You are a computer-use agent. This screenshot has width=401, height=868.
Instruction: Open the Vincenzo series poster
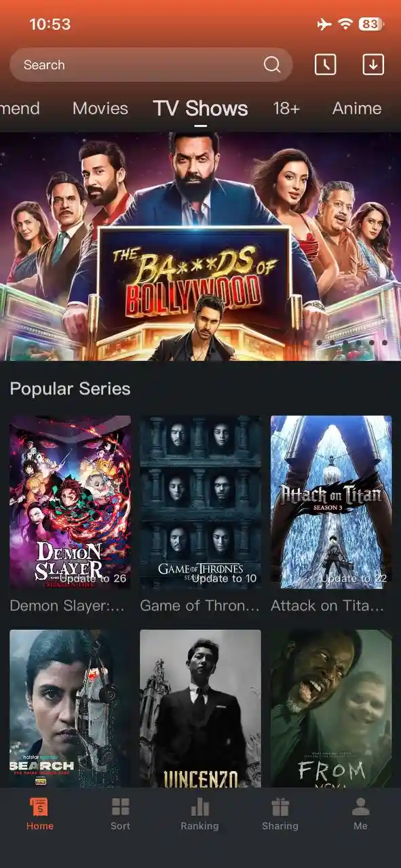point(200,709)
